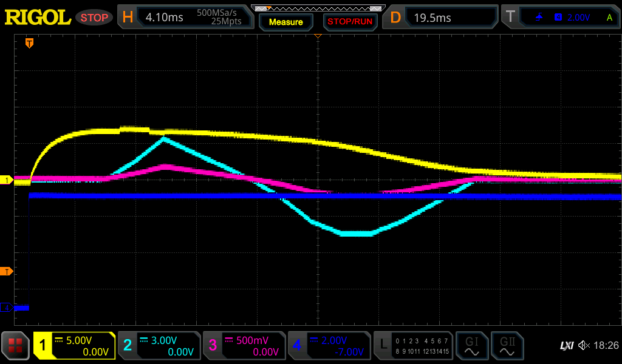Open the logic analyzer L digital channels panel
Viewport: 622px width, 364px height.
(x=414, y=346)
